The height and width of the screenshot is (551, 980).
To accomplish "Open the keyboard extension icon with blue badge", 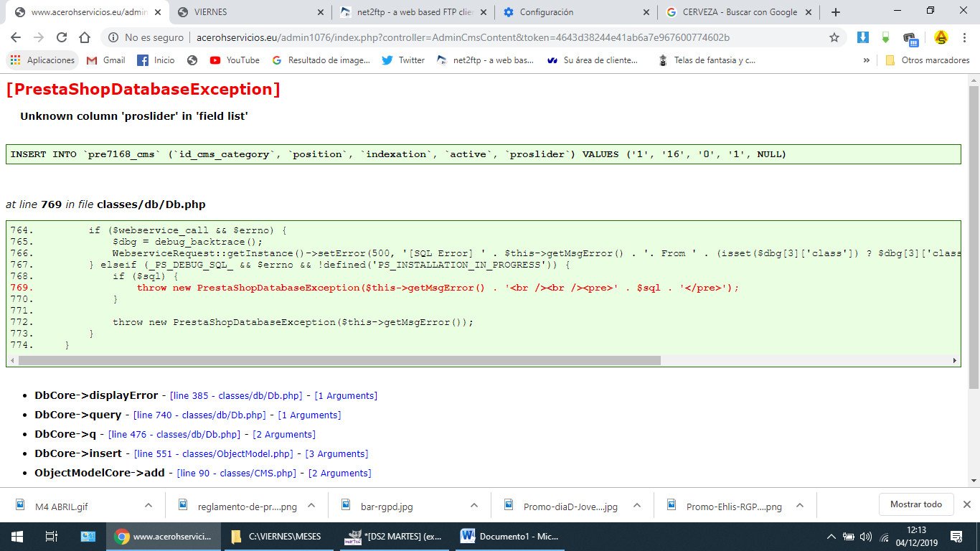I will click(x=910, y=38).
